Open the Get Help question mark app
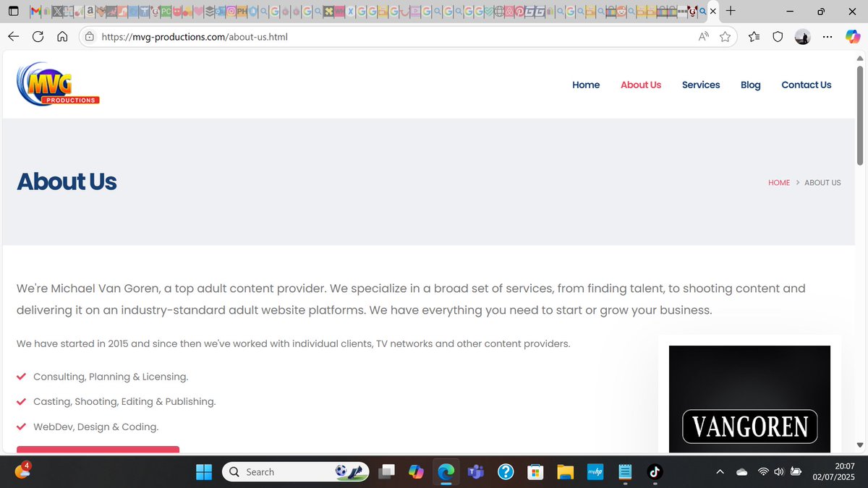This screenshot has height=488, width=868. click(x=506, y=472)
